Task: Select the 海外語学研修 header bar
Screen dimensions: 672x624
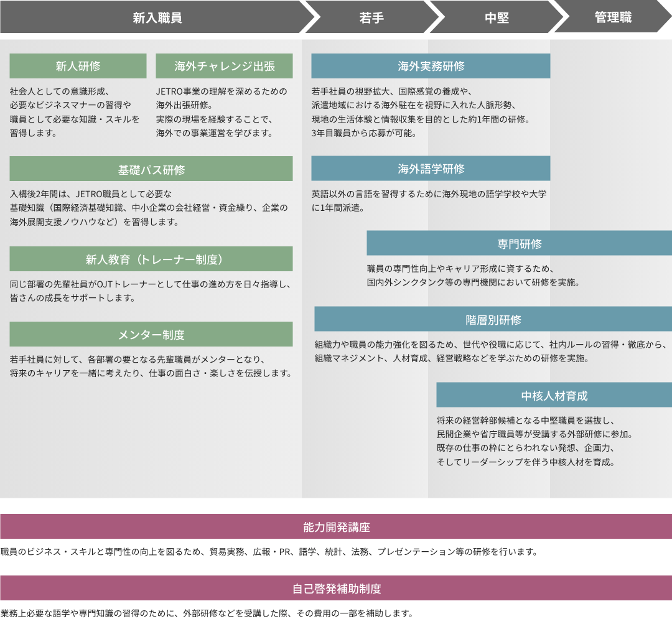Action: [x=431, y=169]
